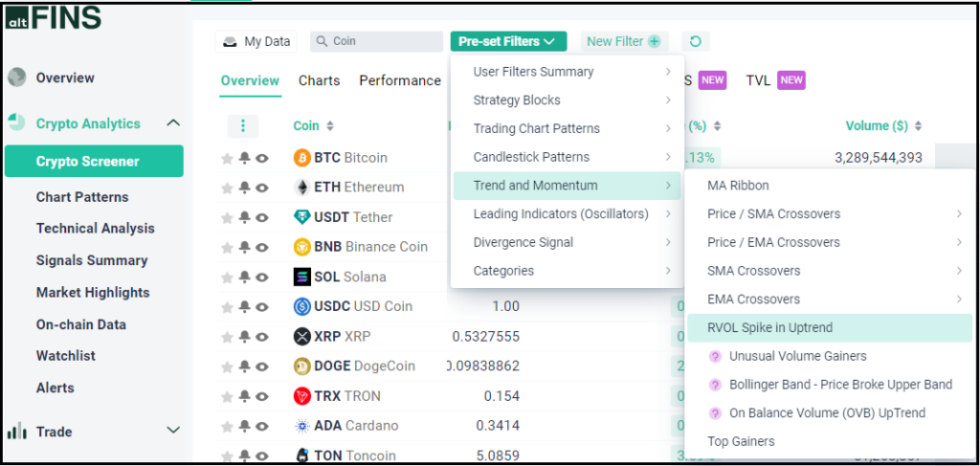Screen dimensions: 980x466
Task: Switch to the Charts tab
Action: [x=319, y=80]
